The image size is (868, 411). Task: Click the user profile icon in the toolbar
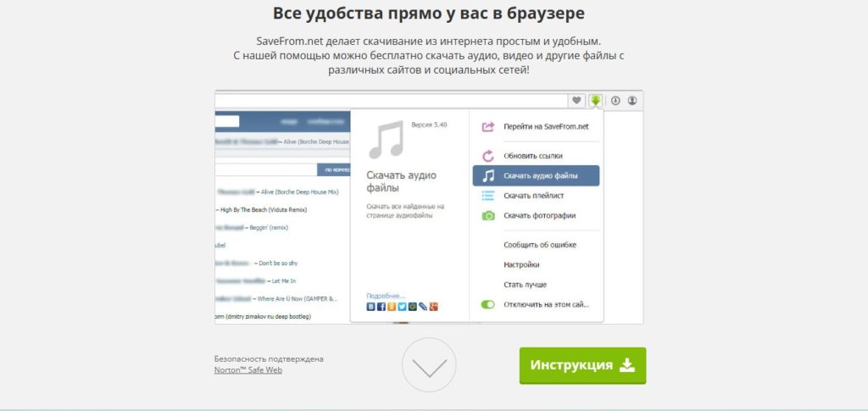pyautogui.click(x=632, y=101)
